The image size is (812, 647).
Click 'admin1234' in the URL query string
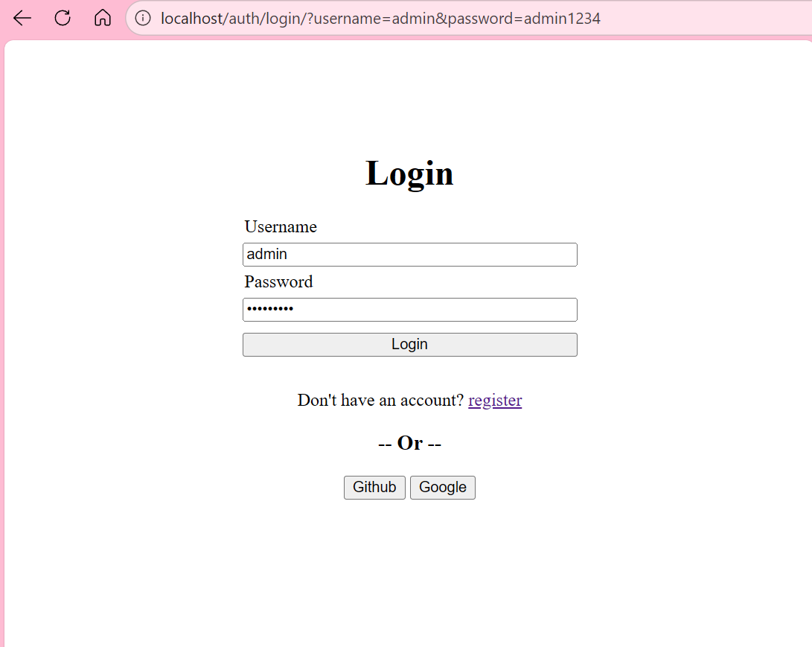[562, 19]
